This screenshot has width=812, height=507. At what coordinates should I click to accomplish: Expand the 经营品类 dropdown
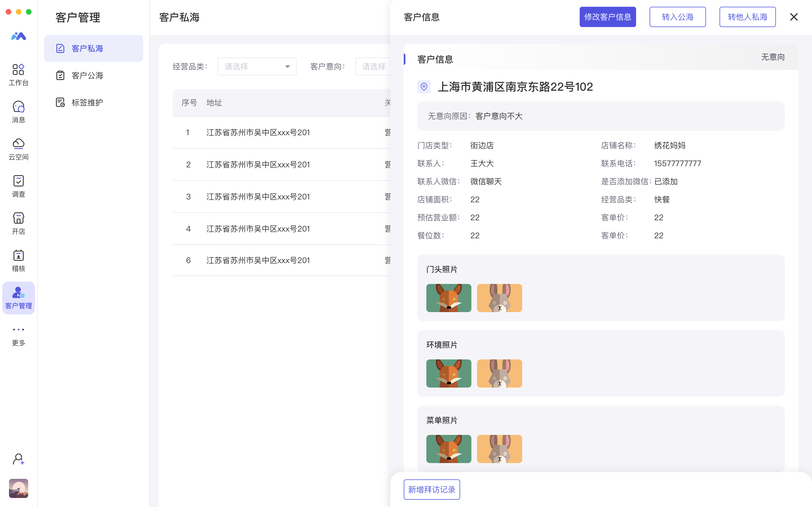click(257, 66)
